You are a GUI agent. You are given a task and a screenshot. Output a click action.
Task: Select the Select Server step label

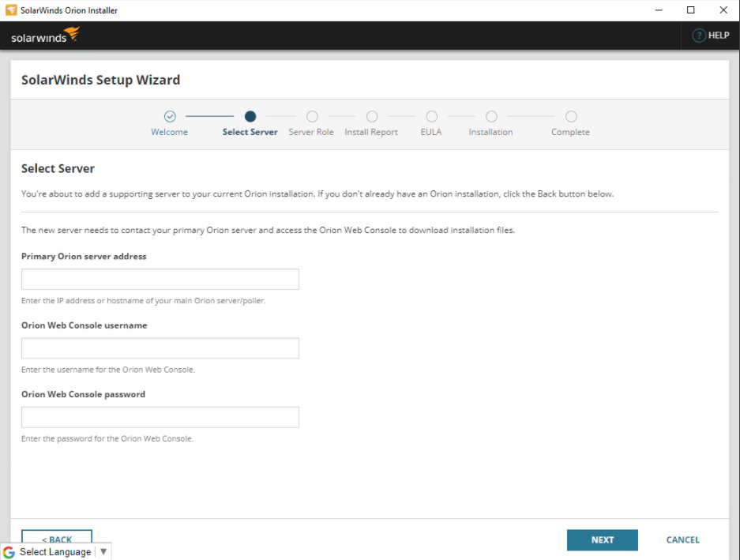point(250,132)
